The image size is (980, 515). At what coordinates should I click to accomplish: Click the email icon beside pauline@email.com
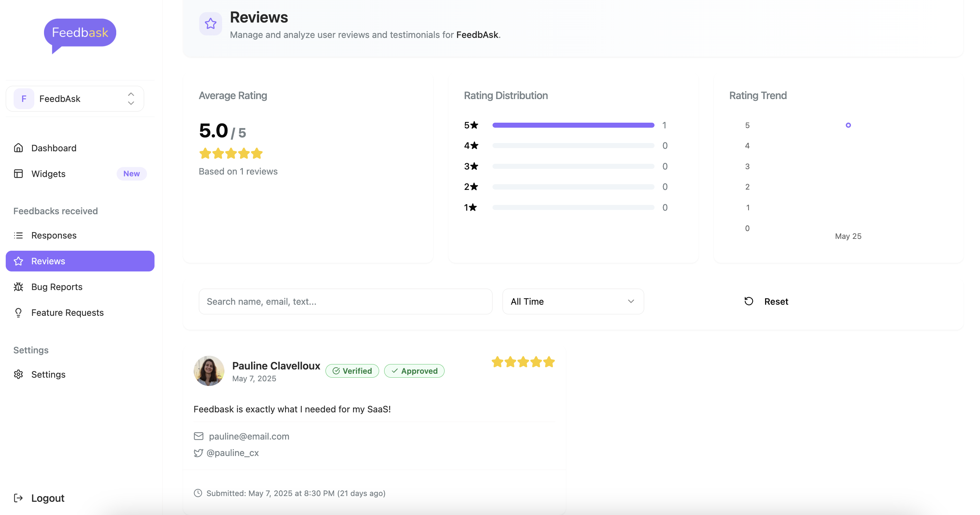tap(199, 436)
